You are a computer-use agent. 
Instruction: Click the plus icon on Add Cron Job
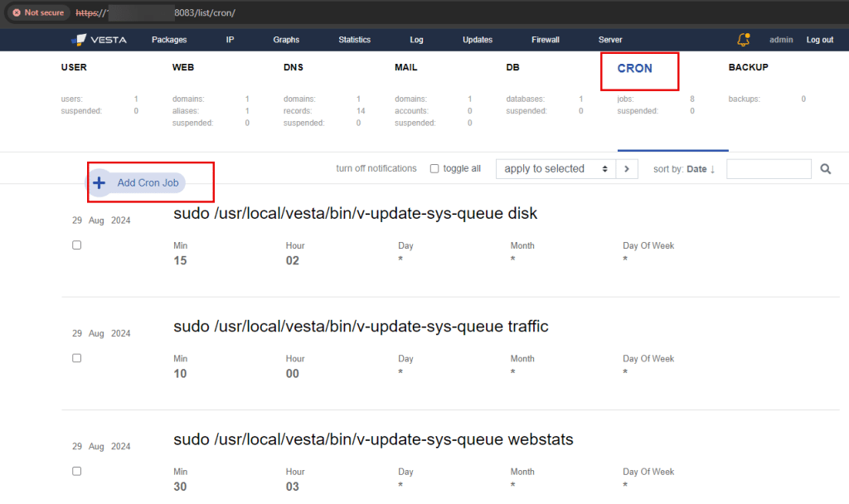(99, 182)
